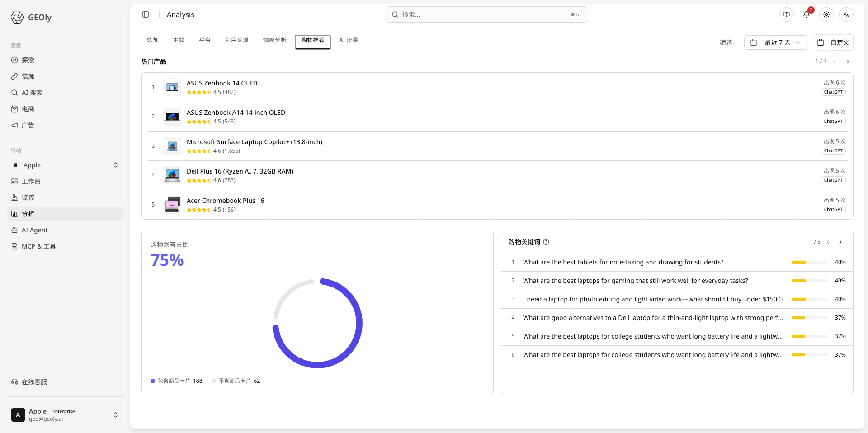Open AI Agent page
868x433 pixels.
[x=65, y=230]
